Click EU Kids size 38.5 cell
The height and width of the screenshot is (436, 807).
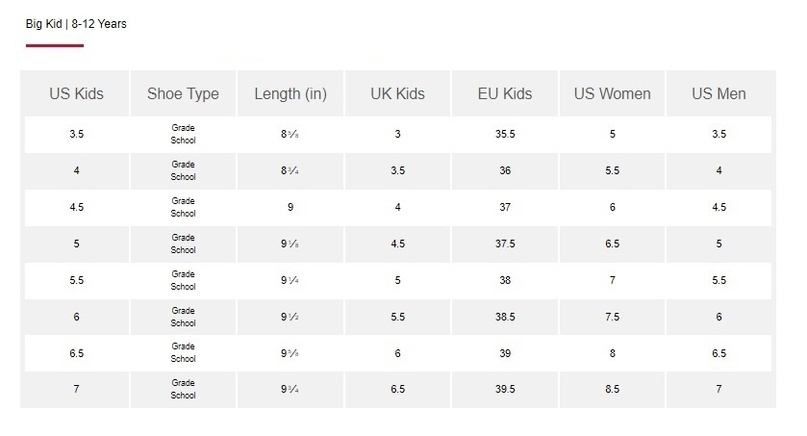pos(505,316)
